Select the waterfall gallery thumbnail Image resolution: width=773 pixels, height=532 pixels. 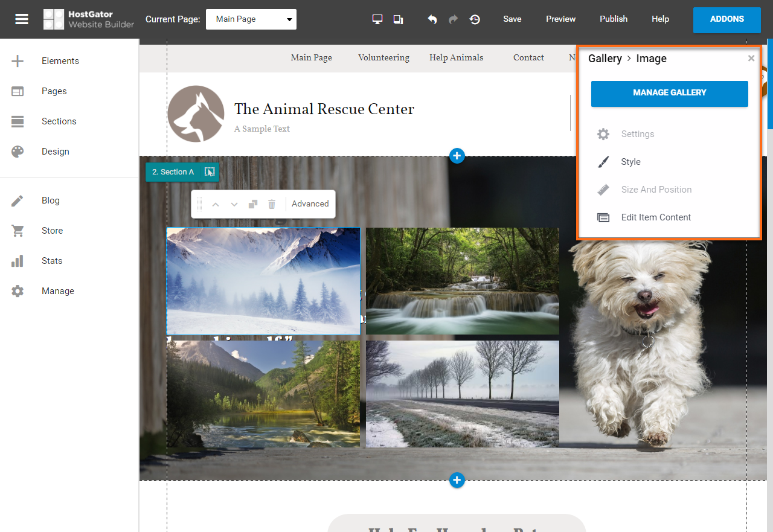(x=462, y=281)
